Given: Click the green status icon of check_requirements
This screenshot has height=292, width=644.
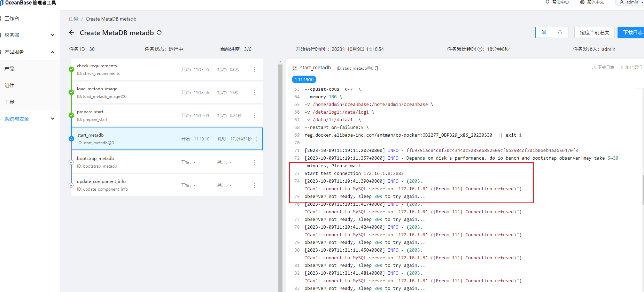Looking at the screenshot, I should tap(71, 69).
